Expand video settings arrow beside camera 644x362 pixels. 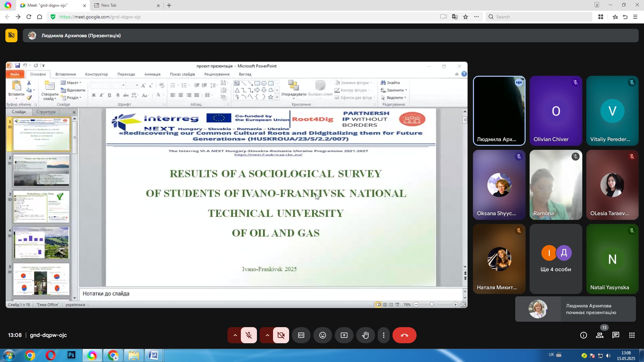pos(267,335)
